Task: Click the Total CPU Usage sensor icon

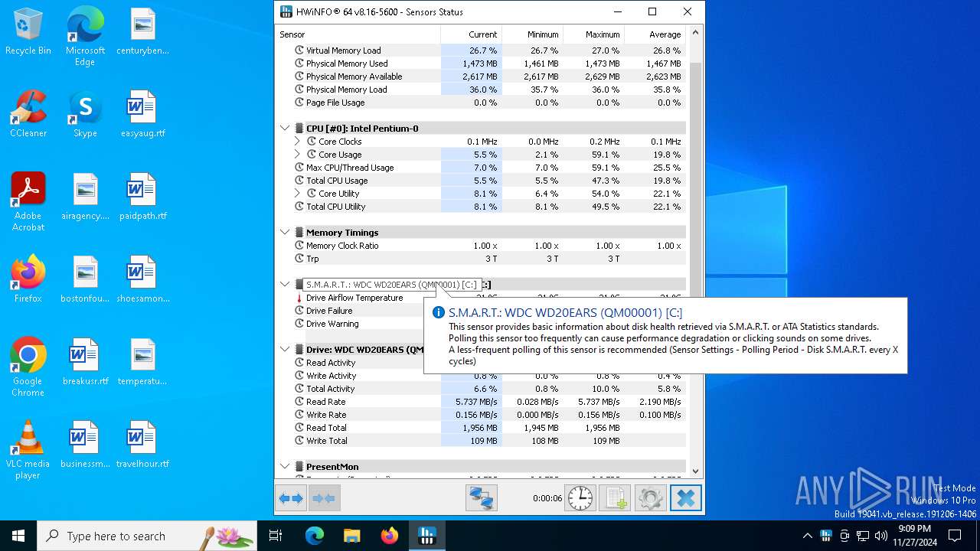Action: click(299, 181)
